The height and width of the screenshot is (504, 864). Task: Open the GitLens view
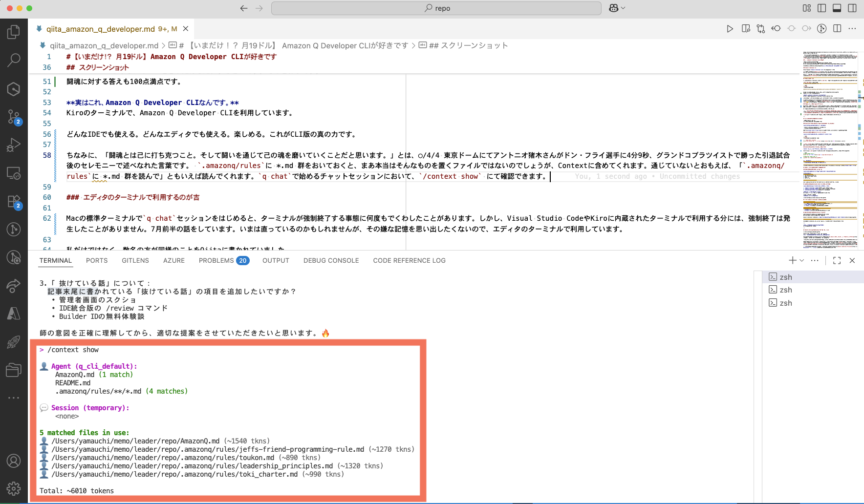tap(14, 230)
